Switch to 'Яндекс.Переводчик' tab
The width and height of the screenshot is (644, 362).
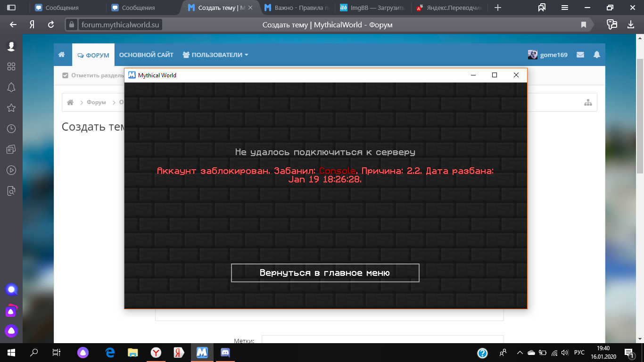449,8
